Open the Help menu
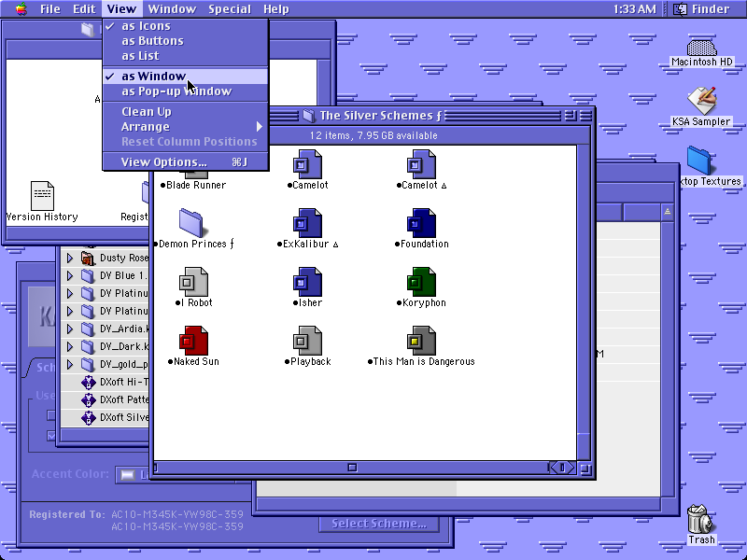The width and height of the screenshot is (747, 560). (276, 9)
